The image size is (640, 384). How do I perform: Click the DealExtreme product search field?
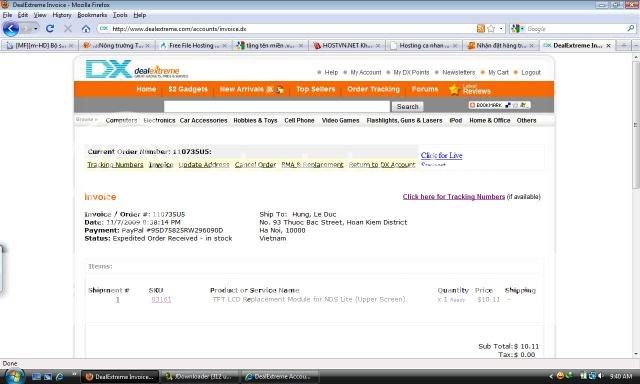pyautogui.click(x=277, y=106)
